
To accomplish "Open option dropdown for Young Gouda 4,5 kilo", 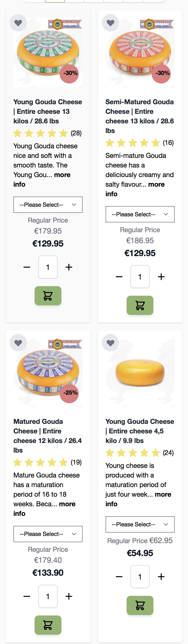I will [140, 524].
